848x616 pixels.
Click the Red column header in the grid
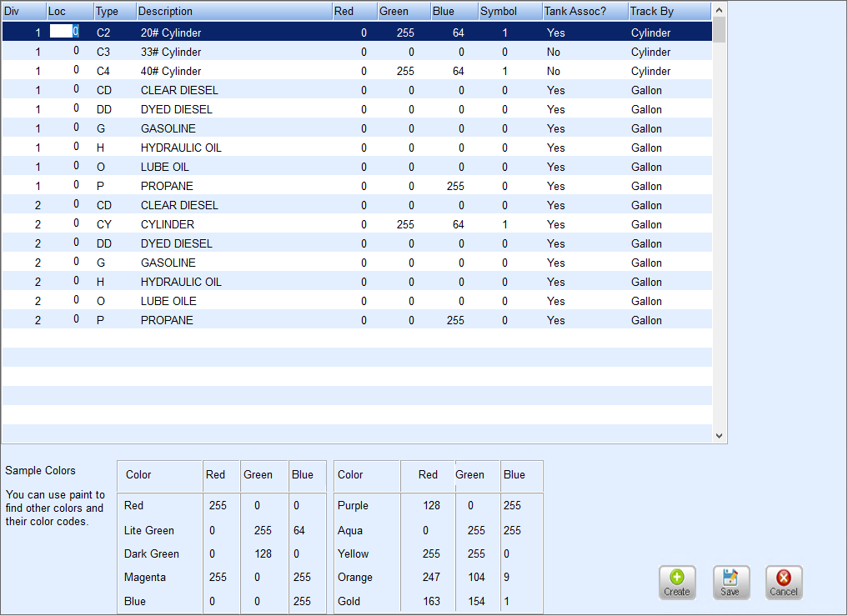354,11
